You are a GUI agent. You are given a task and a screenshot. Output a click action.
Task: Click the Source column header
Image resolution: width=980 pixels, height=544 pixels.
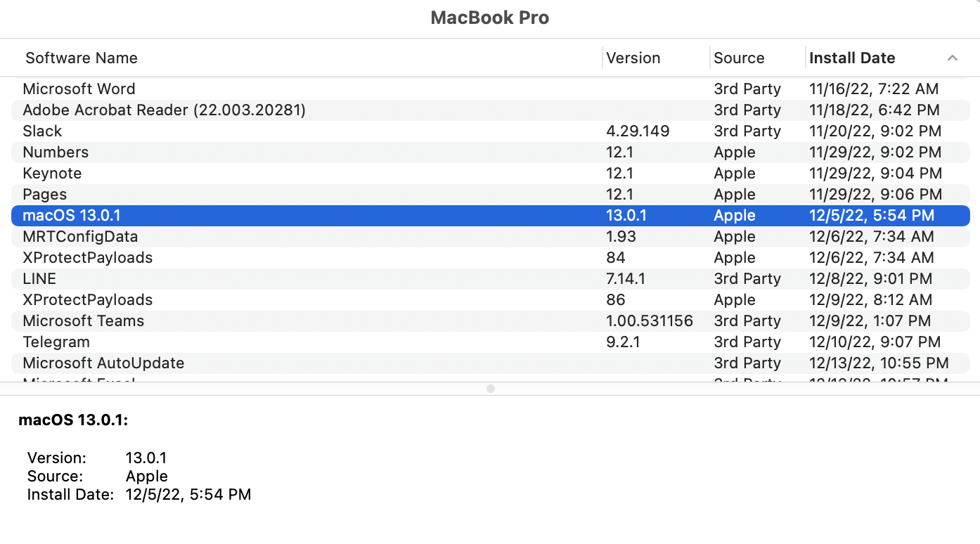[x=739, y=58]
